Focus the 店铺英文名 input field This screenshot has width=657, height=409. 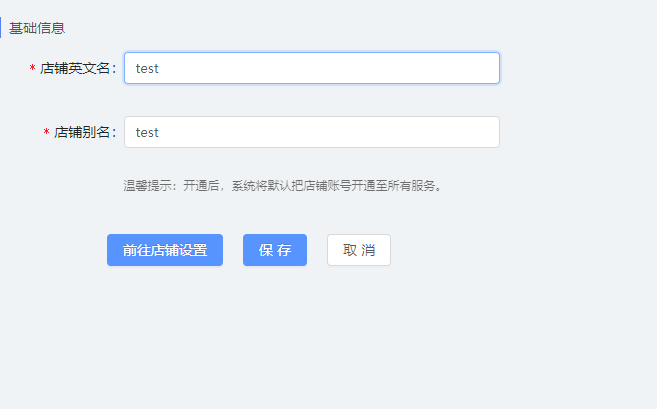(x=312, y=68)
